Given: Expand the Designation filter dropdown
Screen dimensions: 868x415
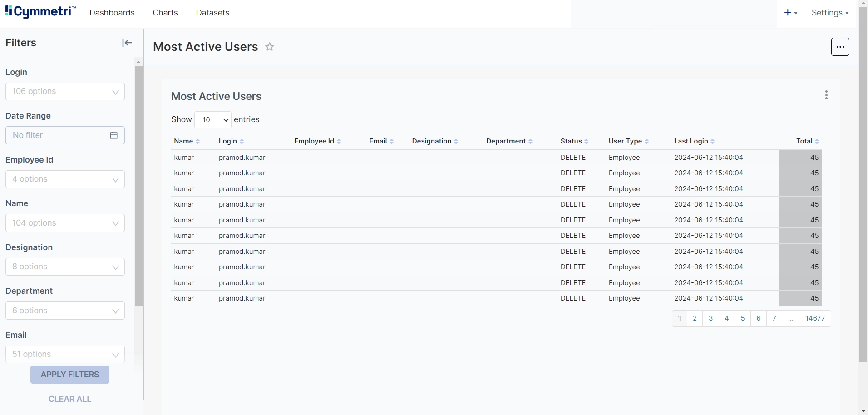Looking at the screenshot, I should (x=65, y=267).
